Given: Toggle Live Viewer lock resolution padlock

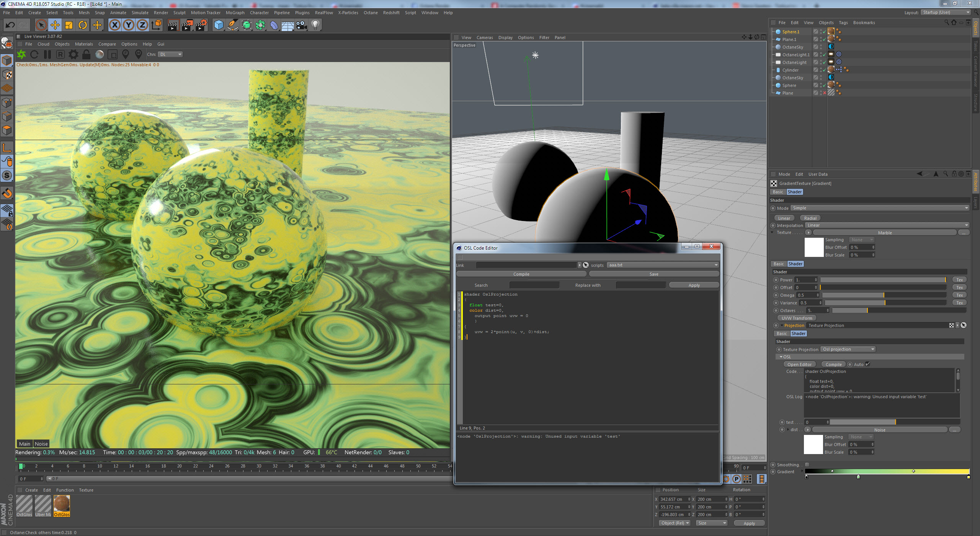Looking at the screenshot, I should pyautogui.click(x=87, y=54).
